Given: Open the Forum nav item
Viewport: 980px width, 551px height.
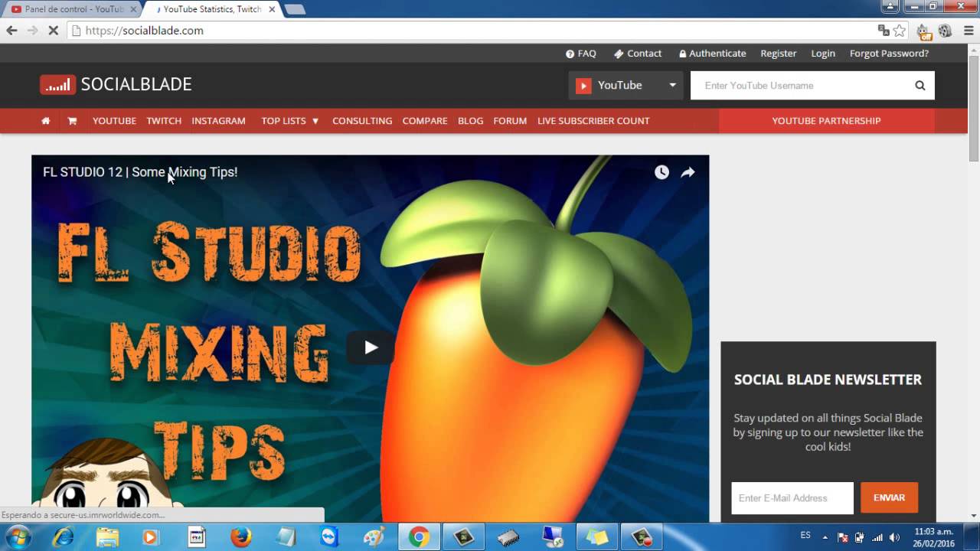Looking at the screenshot, I should (510, 121).
